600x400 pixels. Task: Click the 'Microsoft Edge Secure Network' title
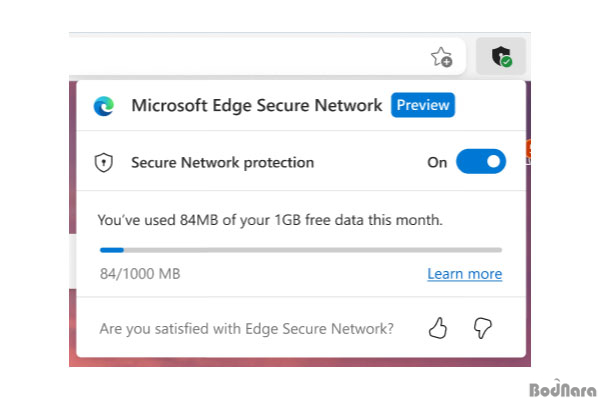[257, 106]
